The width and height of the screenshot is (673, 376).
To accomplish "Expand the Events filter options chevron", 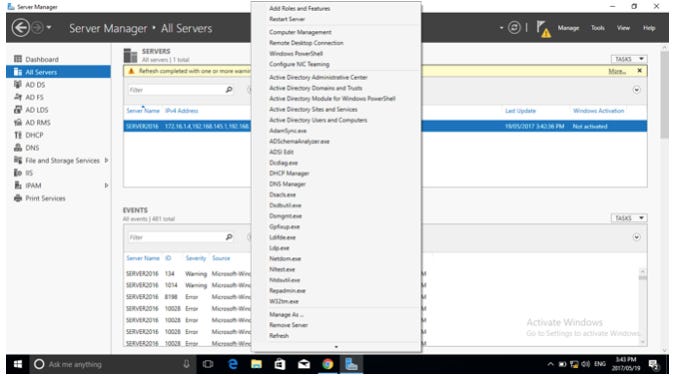I will coord(637,237).
